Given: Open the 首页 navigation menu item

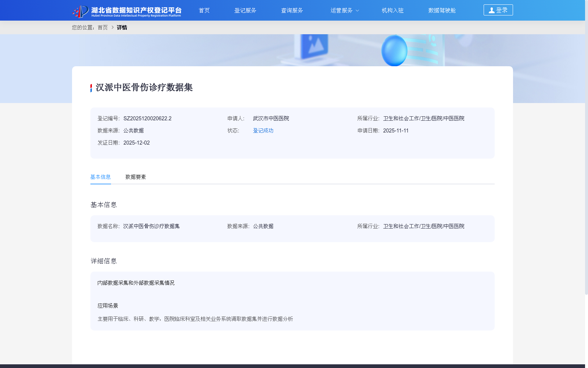Looking at the screenshot, I should (204, 10).
